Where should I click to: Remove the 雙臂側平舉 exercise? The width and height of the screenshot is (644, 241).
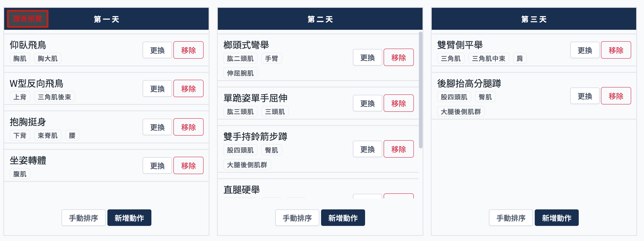[616, 50]
